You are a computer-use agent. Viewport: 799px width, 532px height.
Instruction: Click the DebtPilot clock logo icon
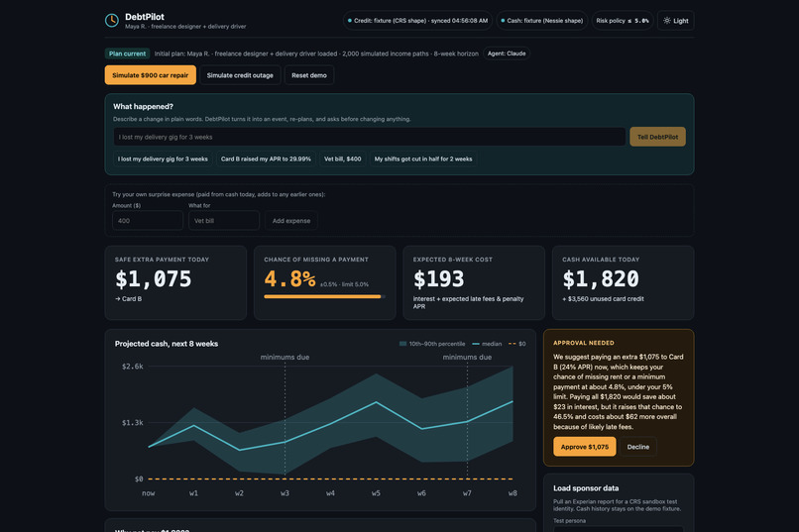(112, 21)
